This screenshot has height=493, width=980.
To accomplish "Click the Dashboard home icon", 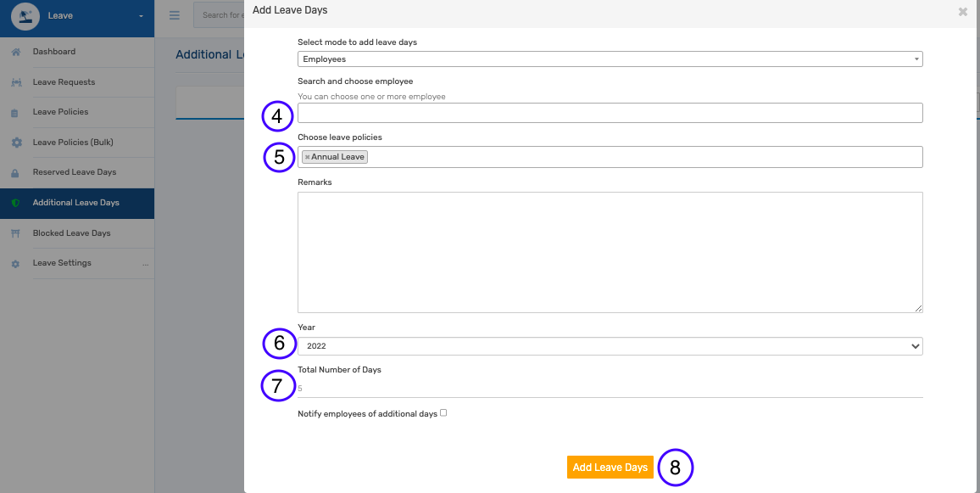I will click(x=16, y=52).
